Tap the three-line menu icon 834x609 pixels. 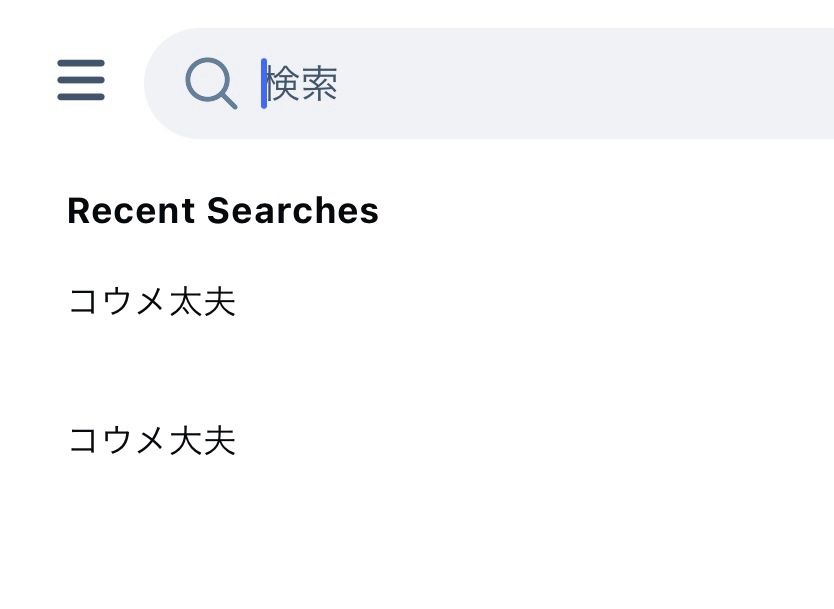tap(81, 80)
